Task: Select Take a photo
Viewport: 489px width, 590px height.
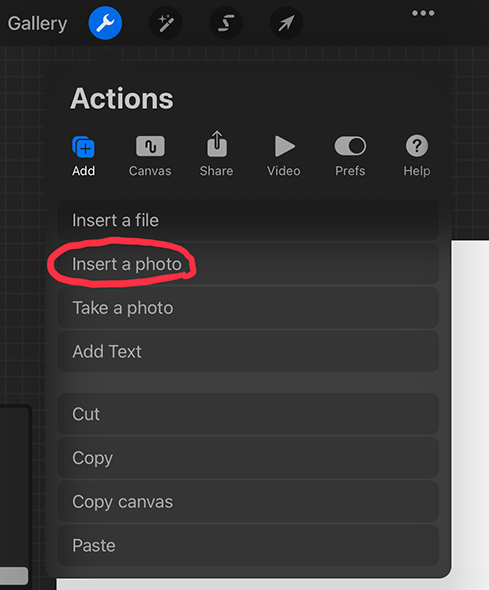Action: pos(248,308)
